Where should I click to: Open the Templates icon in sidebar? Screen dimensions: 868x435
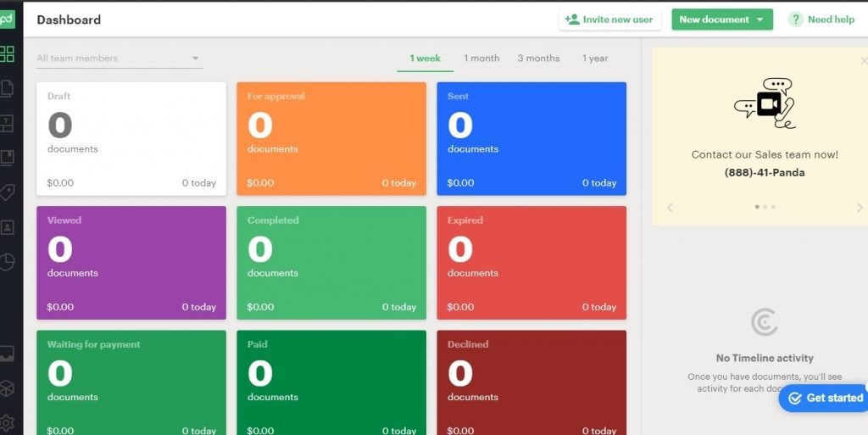pyautogui.click(x=8, y=123)
